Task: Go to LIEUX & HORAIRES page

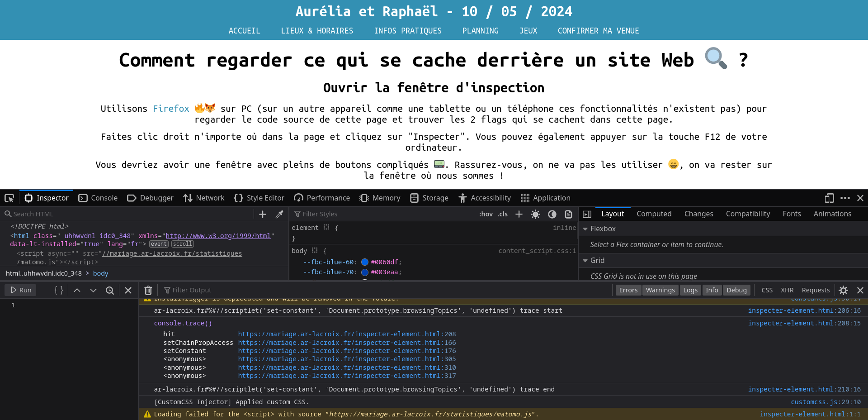Action: point(317,31)
